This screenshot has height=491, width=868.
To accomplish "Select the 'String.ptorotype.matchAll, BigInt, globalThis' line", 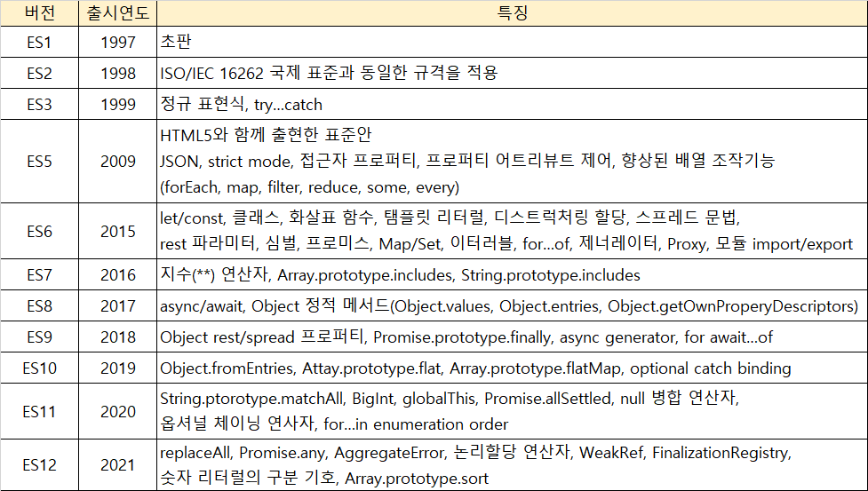I will pos(450,398).
